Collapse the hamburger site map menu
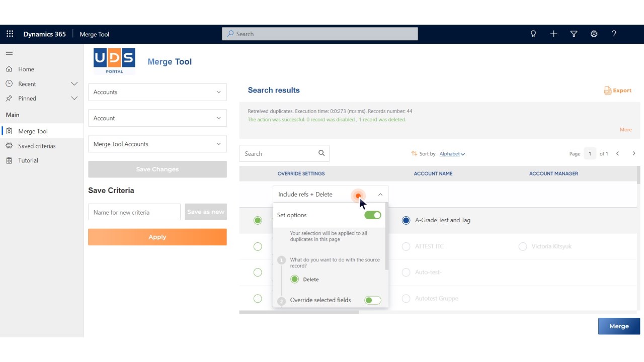 pyautogui.click(x=9, y=53)
